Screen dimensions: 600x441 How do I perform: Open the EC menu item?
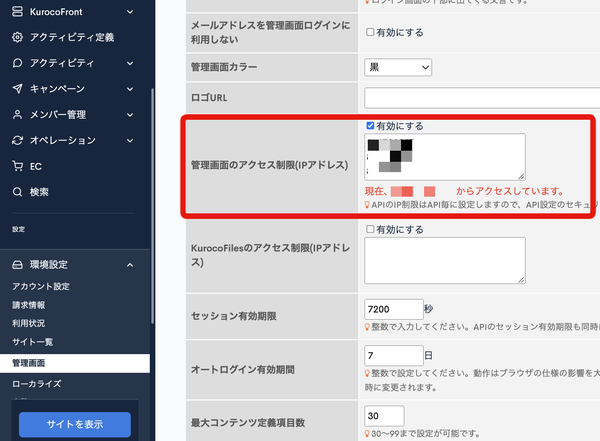[36, 167]
